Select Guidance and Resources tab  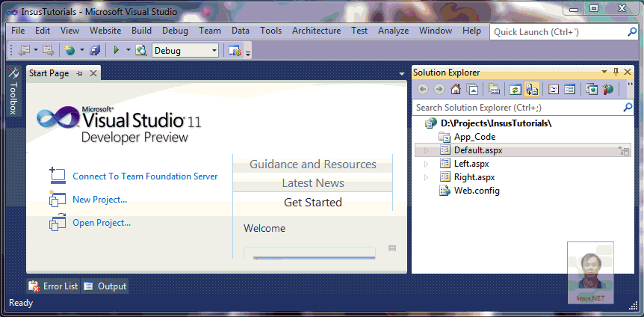(313, 164)
